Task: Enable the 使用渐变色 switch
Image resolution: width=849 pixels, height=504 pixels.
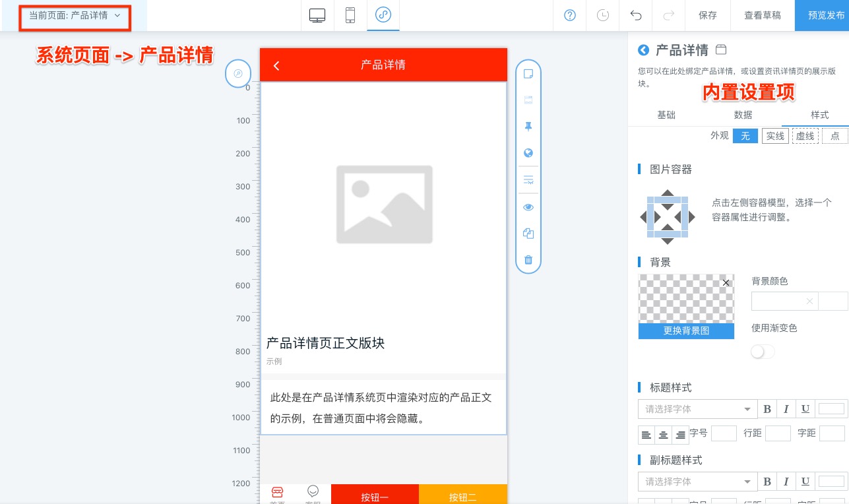Action: tap(763, 352)
